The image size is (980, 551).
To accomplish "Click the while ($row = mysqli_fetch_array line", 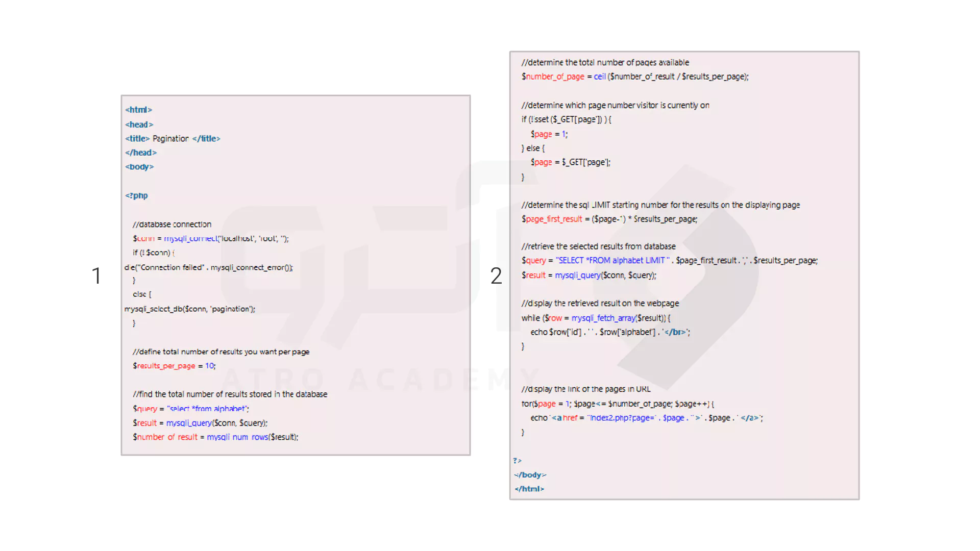I will coord(596,318).
